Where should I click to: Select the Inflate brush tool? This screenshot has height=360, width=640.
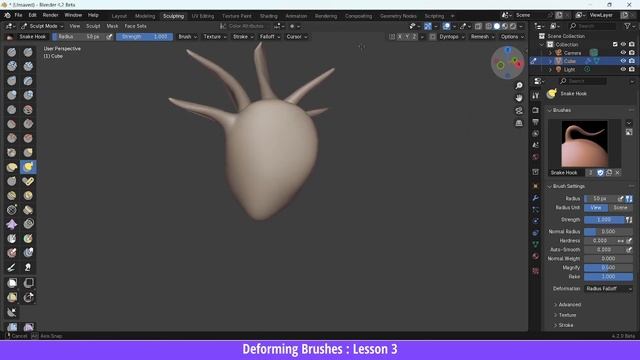tap(12, 95)
